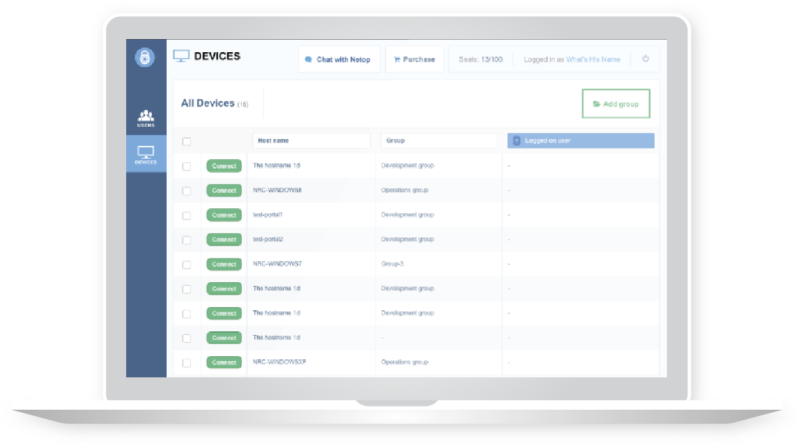Click the NRC-WINDOWS7 host name
Viewport: 800px width, 447px height.
click(277, 264)
